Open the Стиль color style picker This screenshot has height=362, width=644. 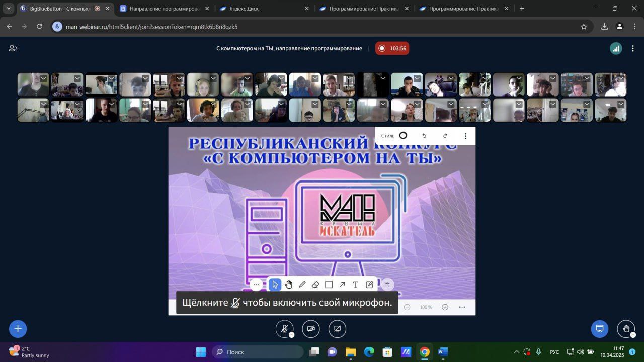point(394,136)
